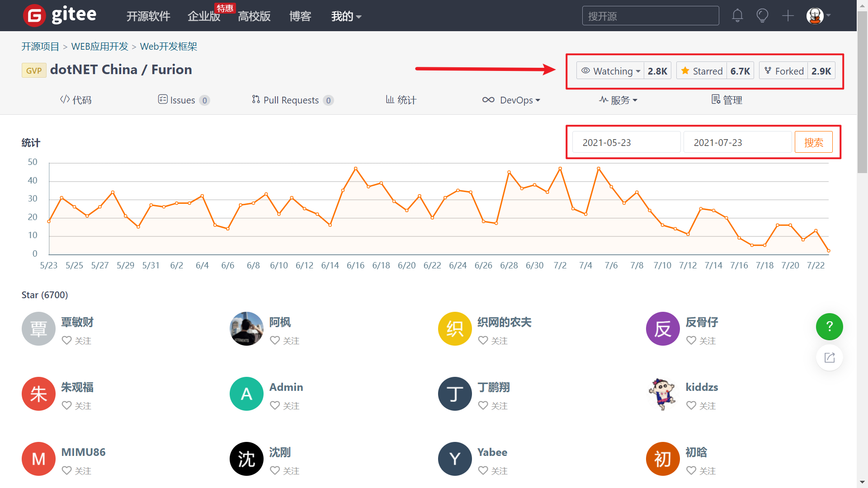
Task: Click the chart peak point at 6/16
Action: coord(356,169)
